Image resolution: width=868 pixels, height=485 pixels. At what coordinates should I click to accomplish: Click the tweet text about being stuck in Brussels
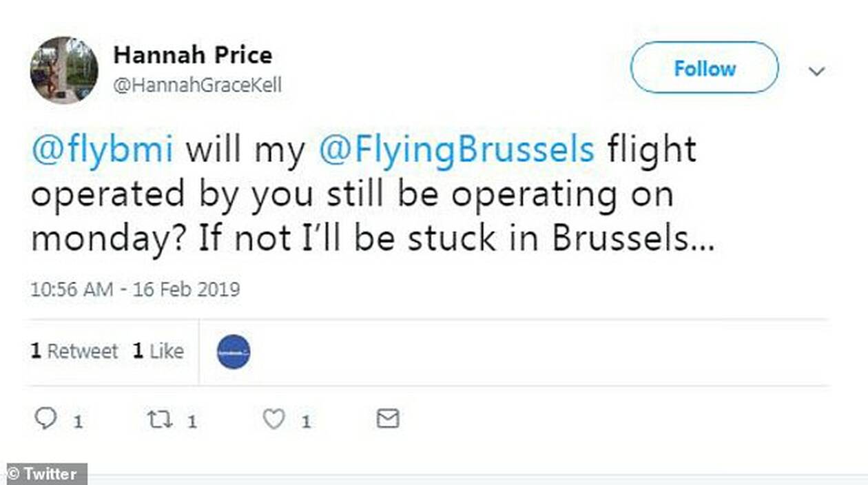(x=372, y=238)
